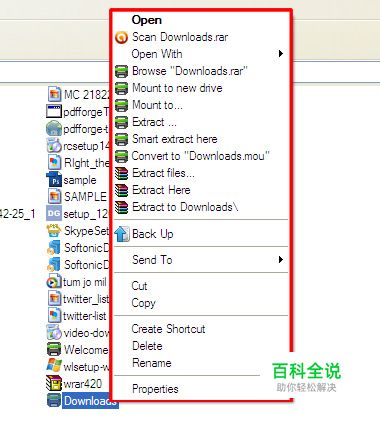Choose Browse "Downloads.rar"
This screenshot has height=423, width=380.
click(190, 71)
